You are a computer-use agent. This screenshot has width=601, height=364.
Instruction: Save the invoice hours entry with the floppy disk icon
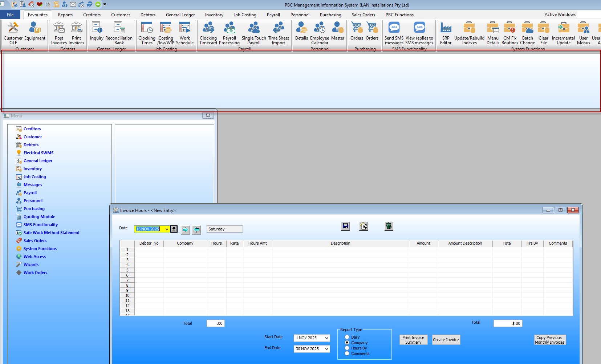345,226
